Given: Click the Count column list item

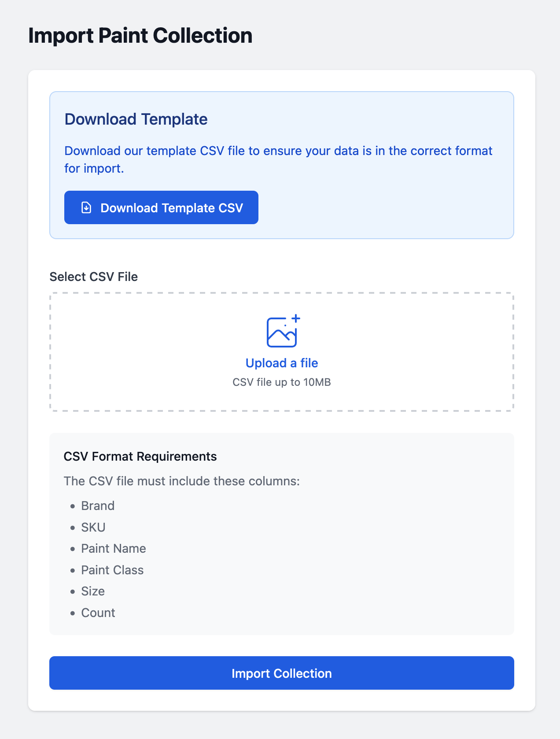Looking at the screenshot, I should [x=98, y=613].
